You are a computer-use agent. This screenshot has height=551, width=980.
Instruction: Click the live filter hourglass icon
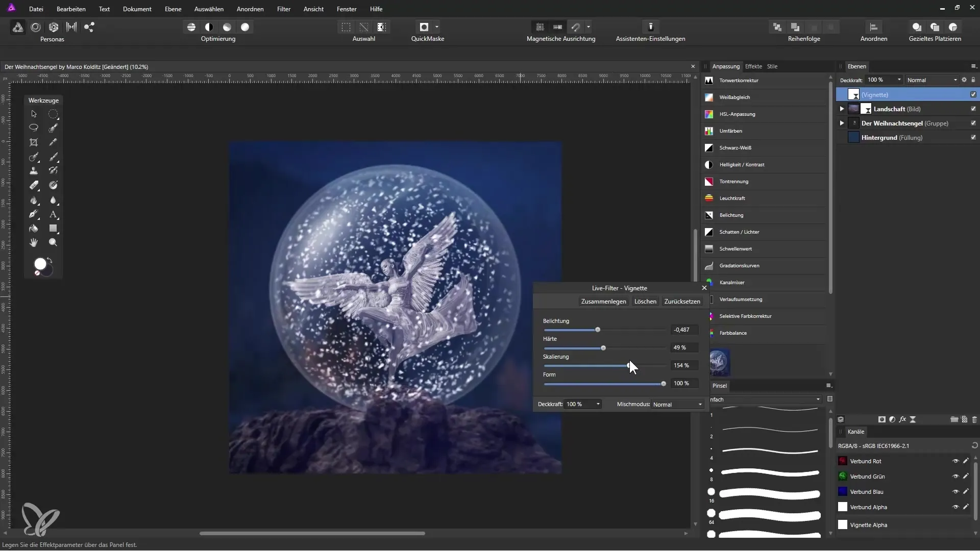point(913,419)
